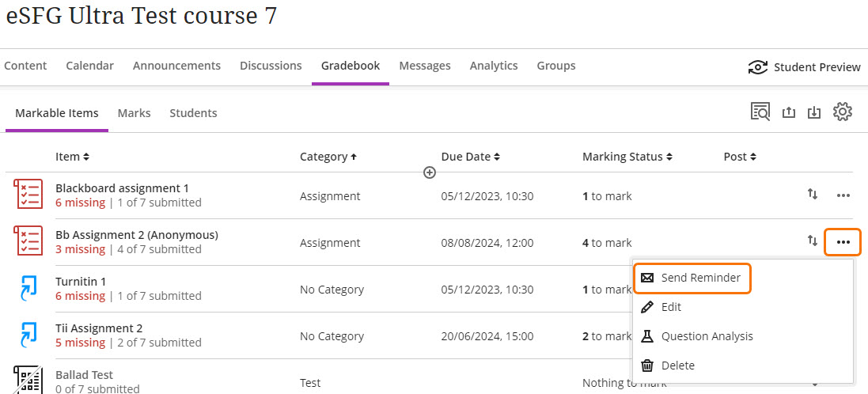Open more options for Bb Assignment 2
This screenshot has height=394, width=868.
pos(843,242)
